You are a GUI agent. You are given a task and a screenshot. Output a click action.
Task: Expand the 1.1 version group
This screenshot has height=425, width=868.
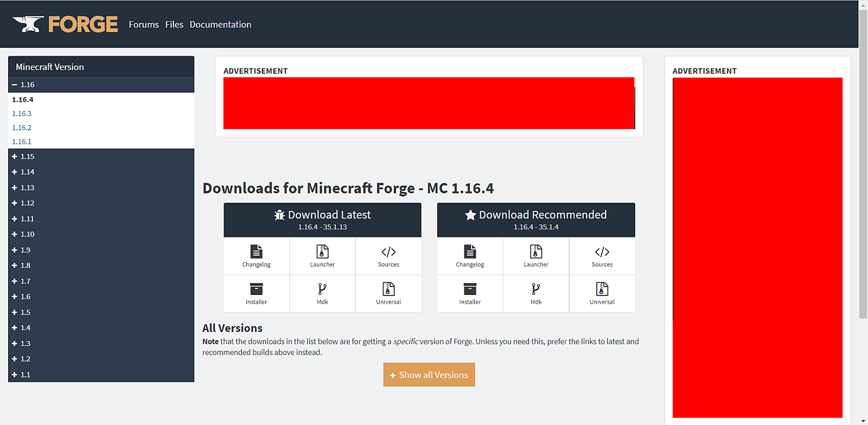point(101,375)
